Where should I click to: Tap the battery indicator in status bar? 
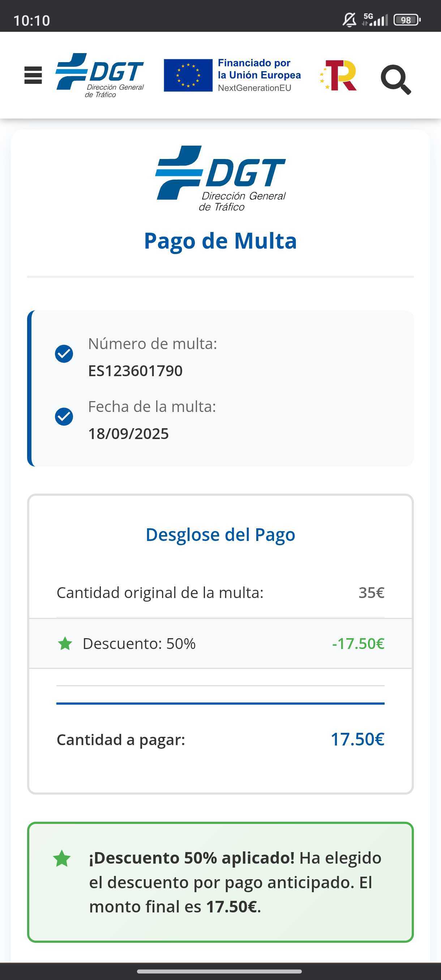407,20
